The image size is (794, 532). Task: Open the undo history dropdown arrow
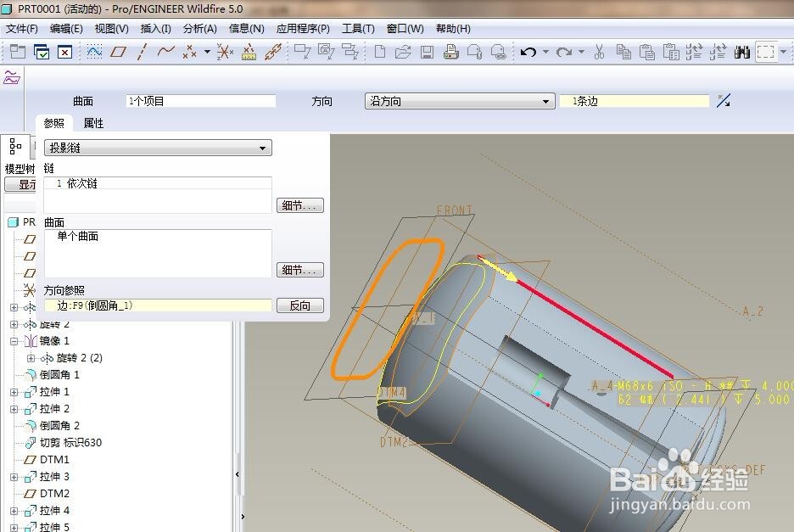[546, 52]
